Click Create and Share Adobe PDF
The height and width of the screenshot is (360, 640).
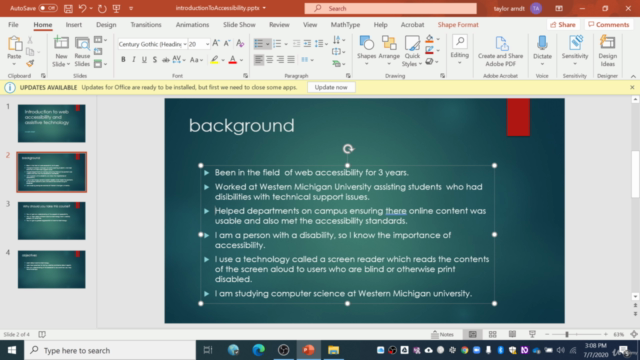tap(500, 51)
